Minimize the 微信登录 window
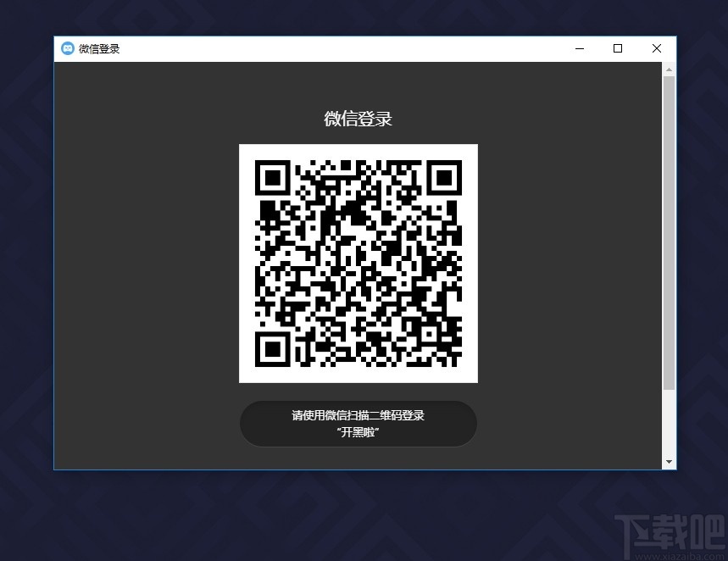 pos(579,48)
